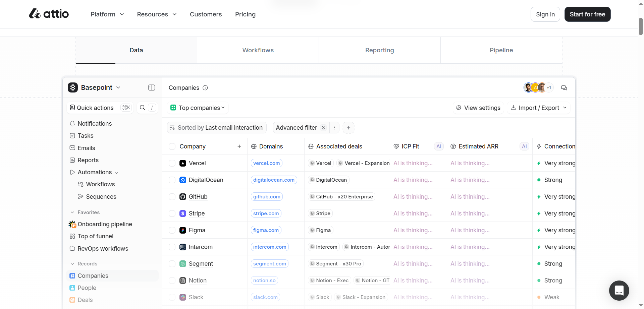Check the checkbox on the Vercel row
Screen dimensions: 644x309
click(172, 163)
